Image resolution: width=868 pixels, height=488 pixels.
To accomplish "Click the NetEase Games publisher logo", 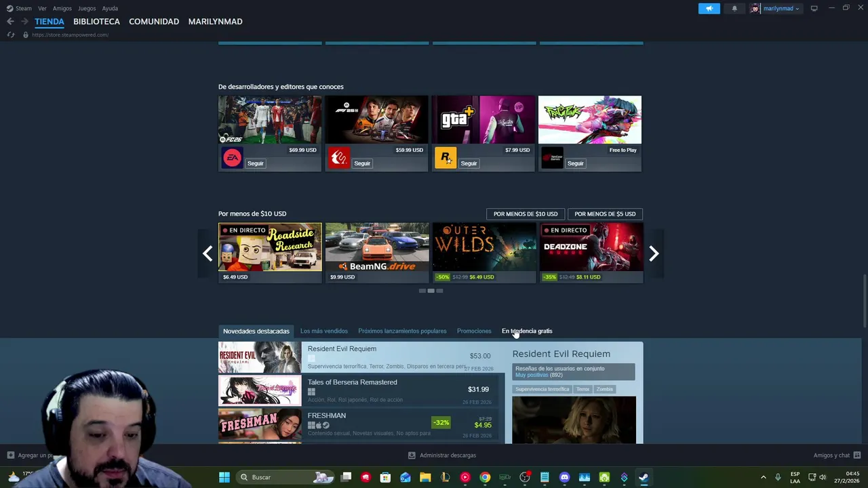I will 552,158.
